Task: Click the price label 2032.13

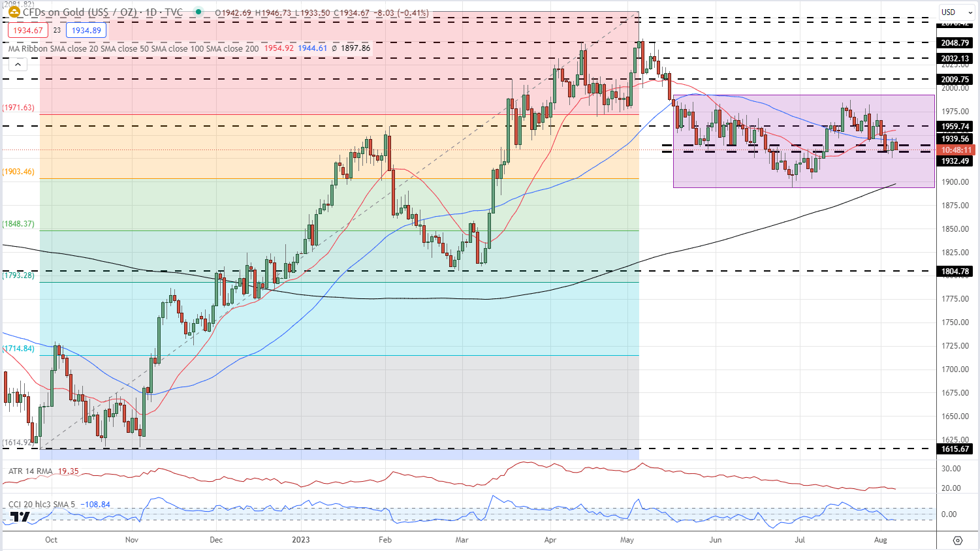Action: [x=955, y=59]
